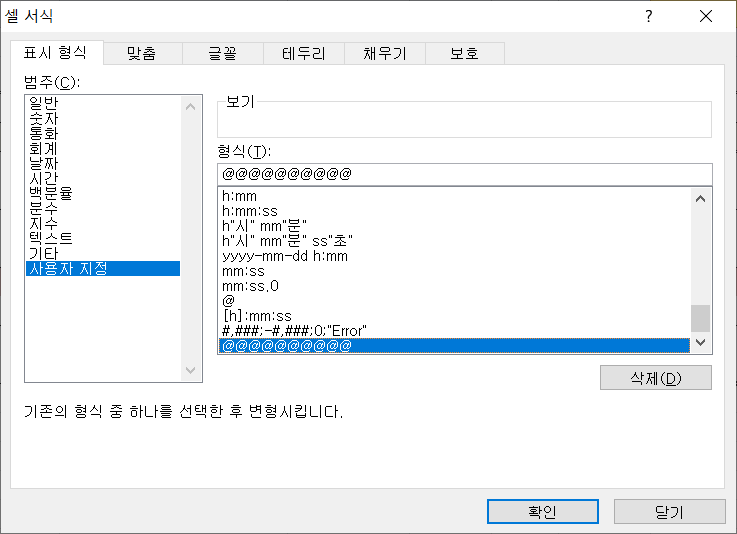Image resolution: width=737 pixels, height=534 pixels.
Task: Select 지수 category
Action: click(x=103, y=223)
